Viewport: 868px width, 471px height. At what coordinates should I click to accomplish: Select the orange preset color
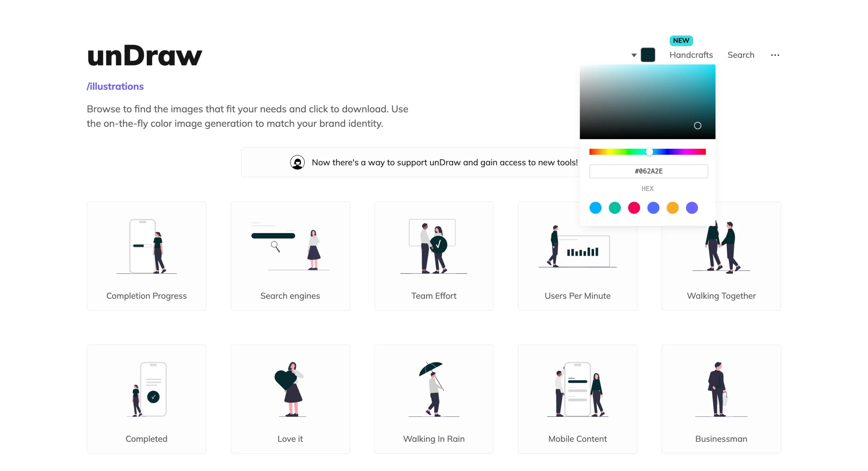[x=673, y=208]
